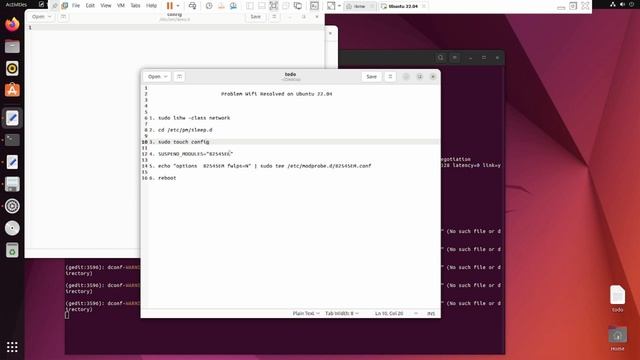Show Applications grid in the dock
This screenshot has height=360, width=640.
(12, 347)
